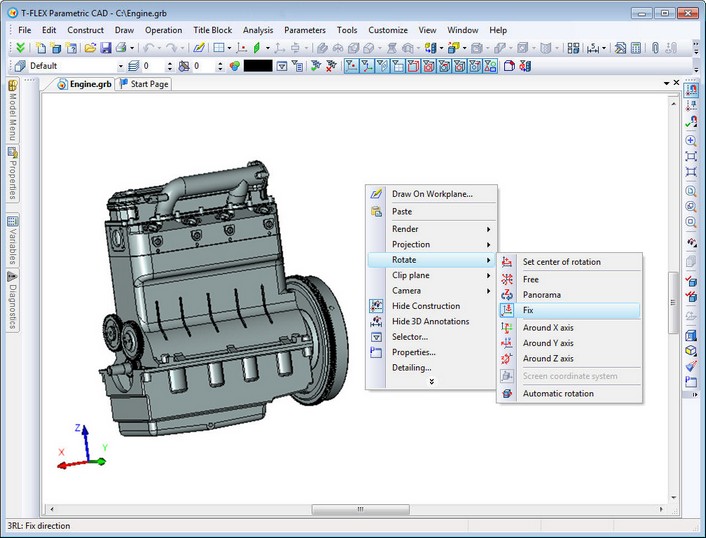The image size is (706, 538).
Task: Click the Panorama rotation icon
Action: pos(508,295)
